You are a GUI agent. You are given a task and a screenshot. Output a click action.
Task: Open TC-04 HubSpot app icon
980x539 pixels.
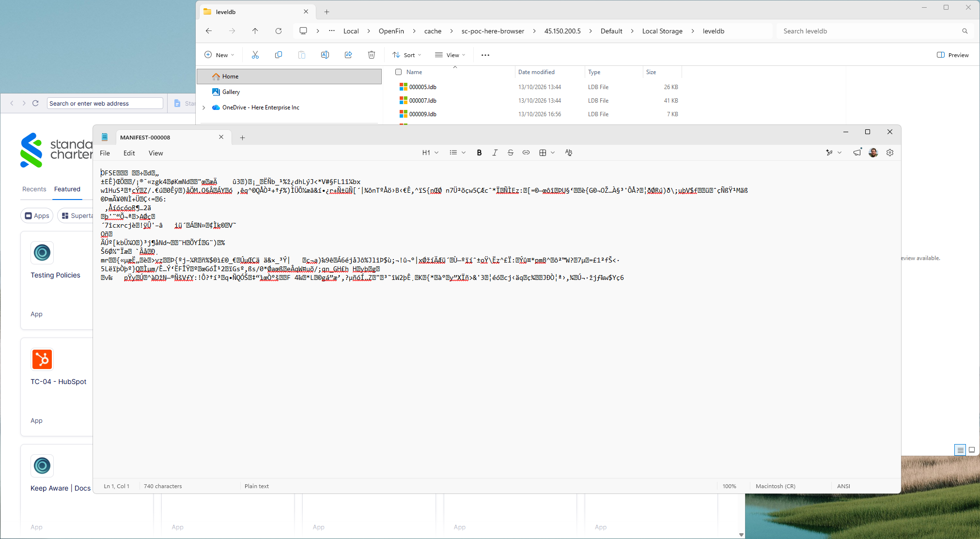pos(42,359)
